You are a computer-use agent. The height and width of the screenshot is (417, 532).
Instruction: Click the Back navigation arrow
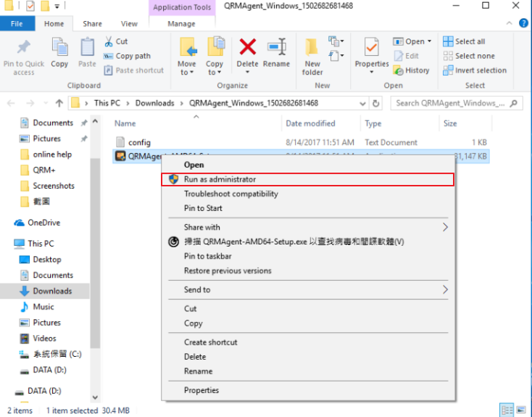click(x=11, y=103)
